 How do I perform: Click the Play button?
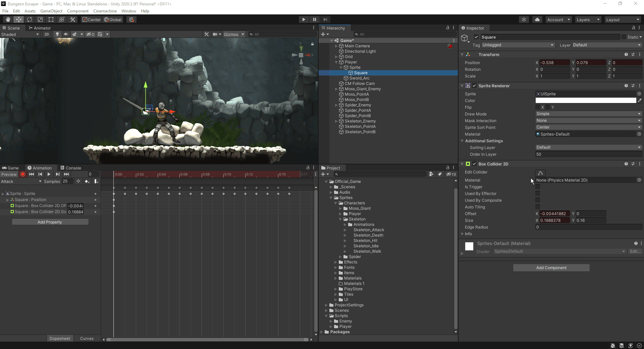coord(304,19)
